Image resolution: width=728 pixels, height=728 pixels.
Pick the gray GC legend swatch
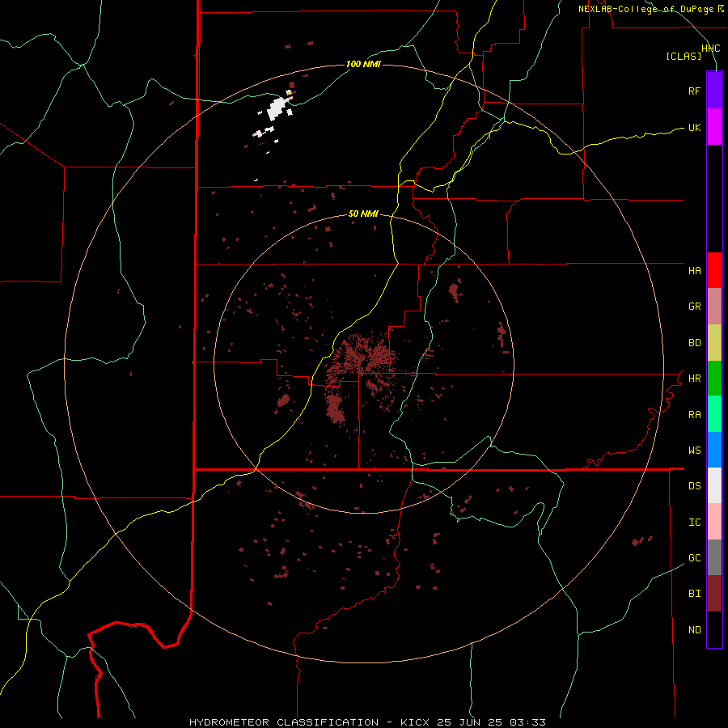(x=714, y=557)
